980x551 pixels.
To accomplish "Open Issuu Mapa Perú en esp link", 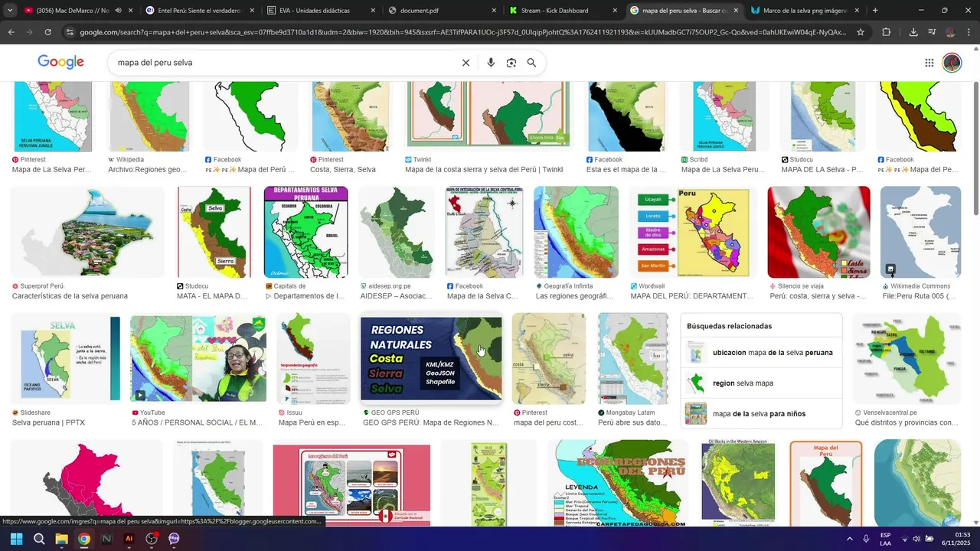I will 312,422.
